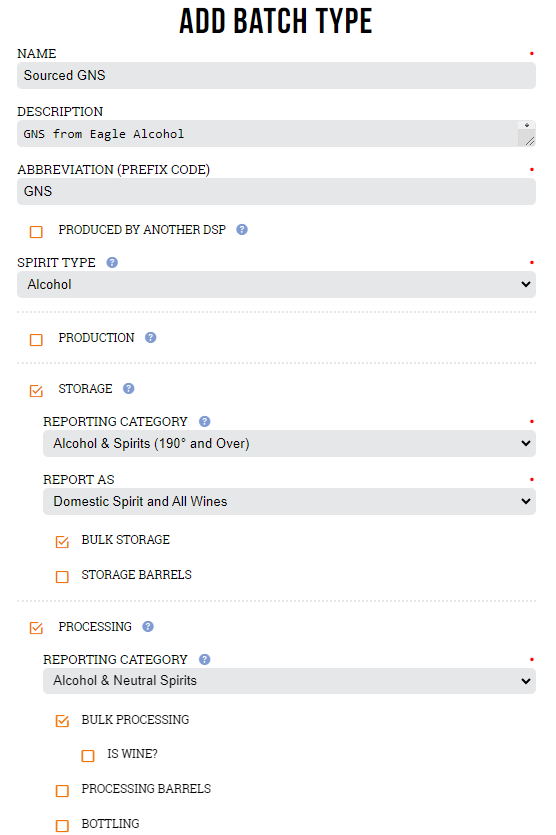Click the Description textarea resize handle
Viewport: 556px width, 835px height.
[x=530, y=141]
